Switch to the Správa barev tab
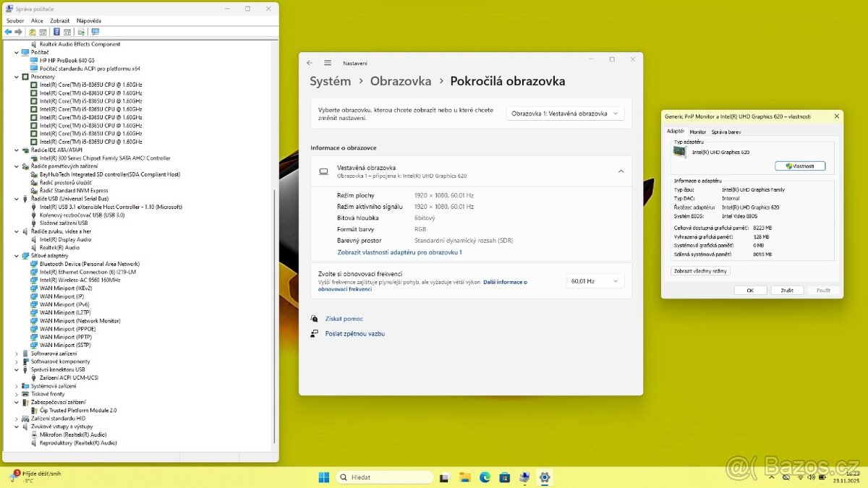The height and width of the screenshot is (488, 868). pyautogui.click(x=726, y=132)
